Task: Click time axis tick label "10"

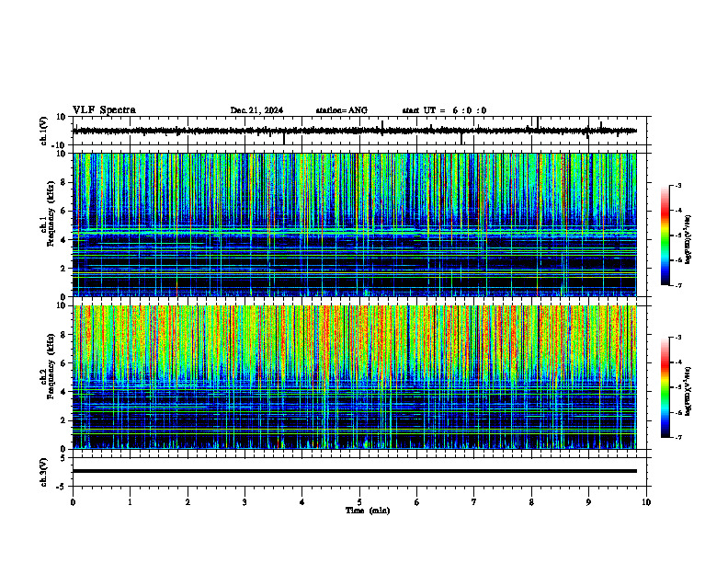Action: pyautogui.click(x=646, y=502)
